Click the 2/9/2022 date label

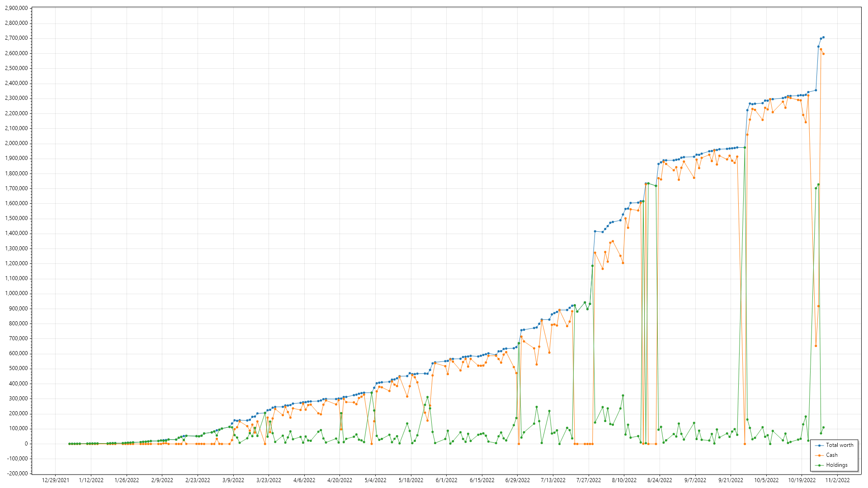(162, 480)
